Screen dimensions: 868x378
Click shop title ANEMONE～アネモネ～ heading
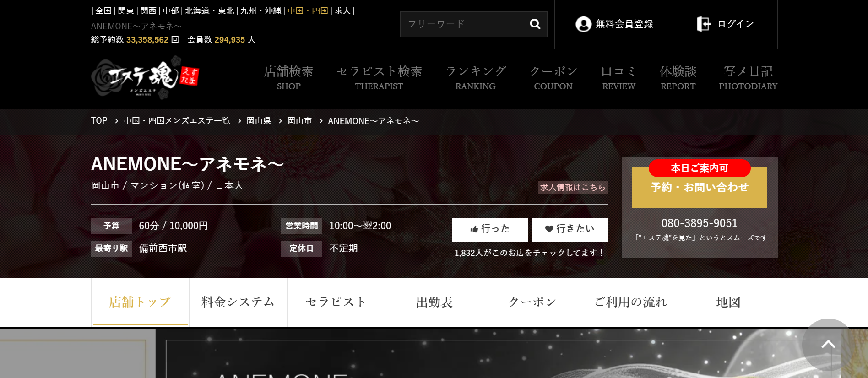click(x=187, y=164)
